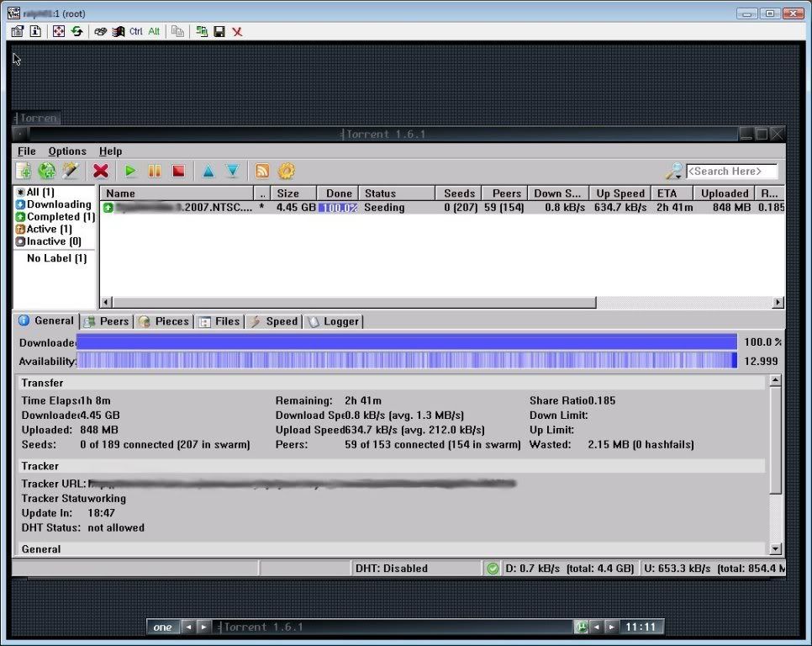Switch to the Speed tab
Screen dimensions: 812x646
click(274, 321)
